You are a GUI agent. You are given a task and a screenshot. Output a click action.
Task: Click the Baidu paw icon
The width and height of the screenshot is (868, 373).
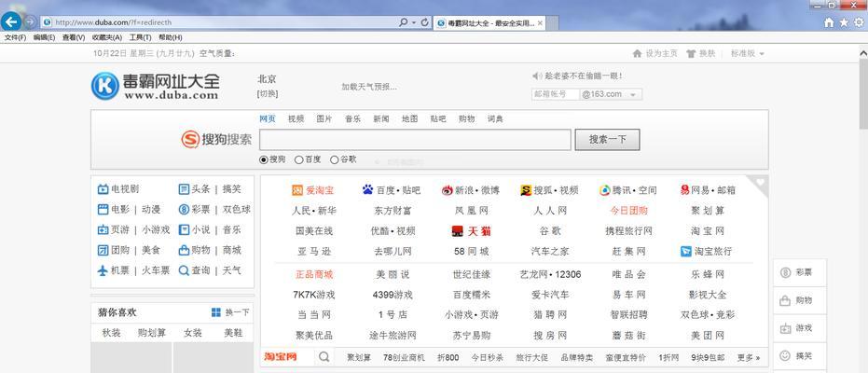[367, 190]
